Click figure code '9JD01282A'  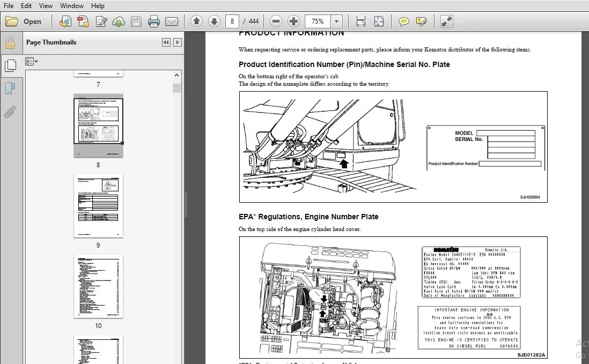[x=531, y=355]
